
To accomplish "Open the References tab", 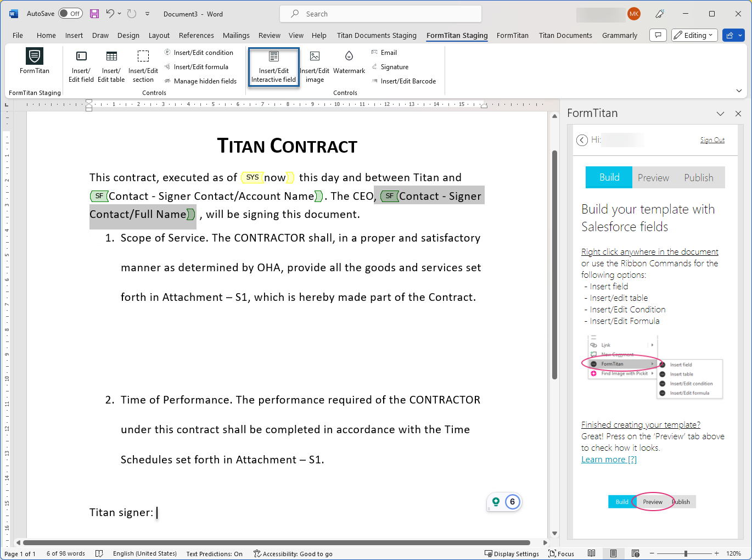I will click(x=197, y=35).
